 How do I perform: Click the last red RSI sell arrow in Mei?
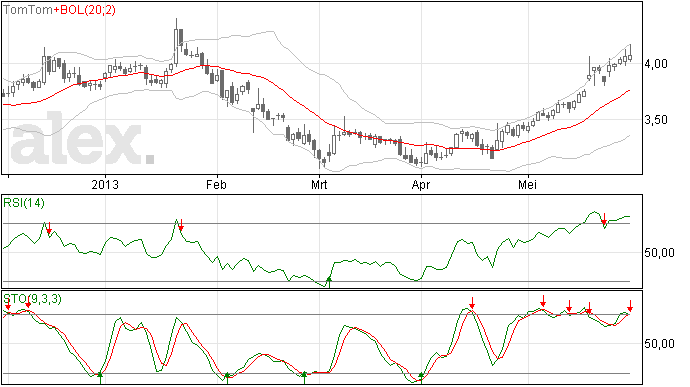(604, 219)
